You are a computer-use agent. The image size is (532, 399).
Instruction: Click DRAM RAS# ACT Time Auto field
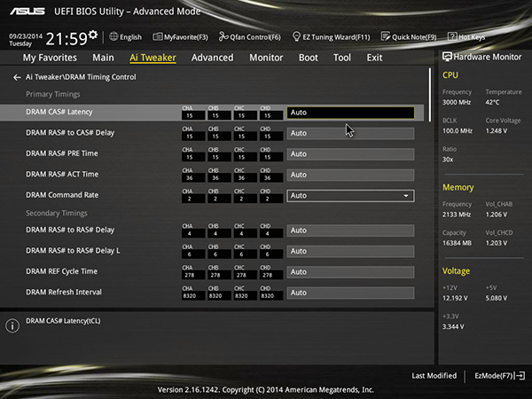350,175
